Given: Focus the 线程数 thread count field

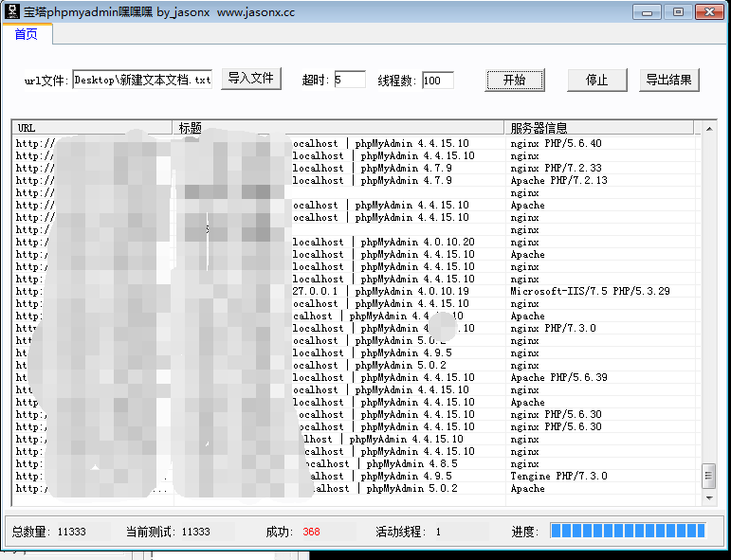Looking at the screenshot, I should [438, 81].
